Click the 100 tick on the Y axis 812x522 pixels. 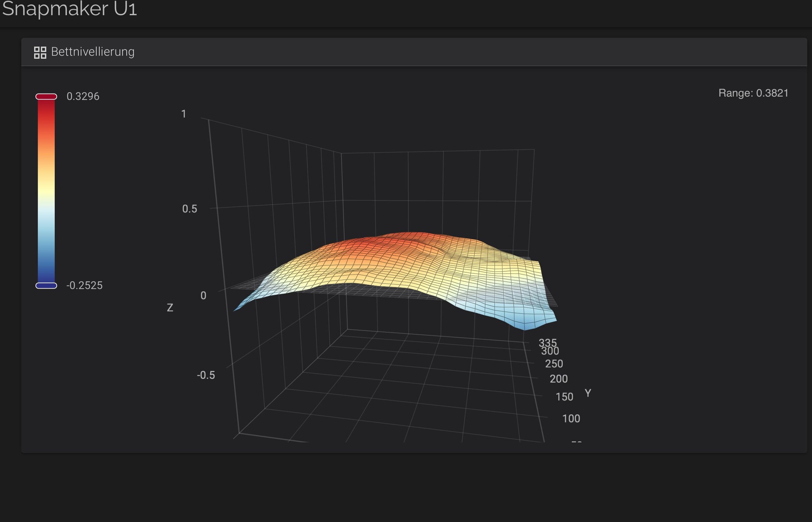[x=571, y=418]
